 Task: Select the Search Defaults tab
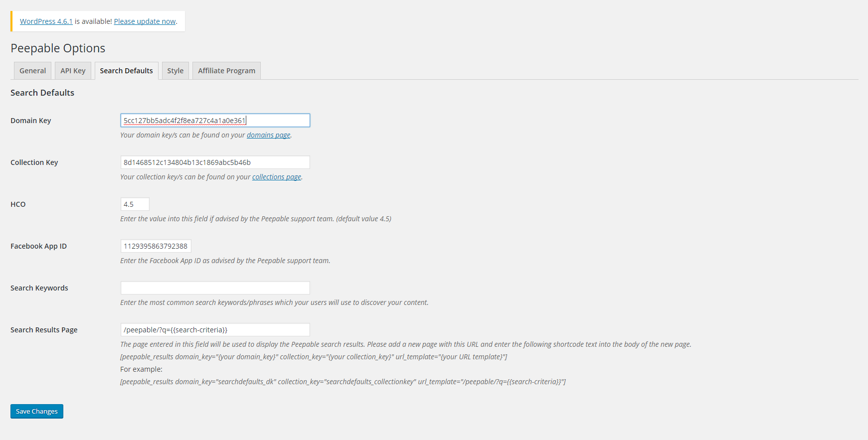(x=127, y=71)
